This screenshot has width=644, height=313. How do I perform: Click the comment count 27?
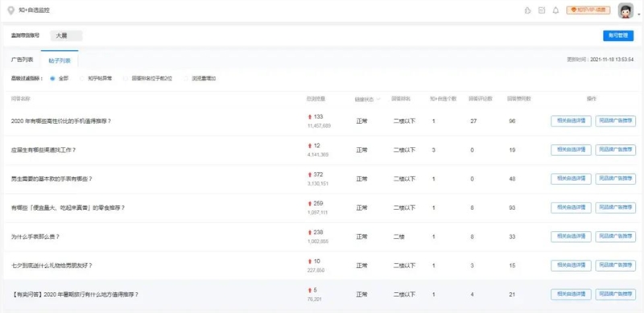pyautogui.click(x=473, y=121)
